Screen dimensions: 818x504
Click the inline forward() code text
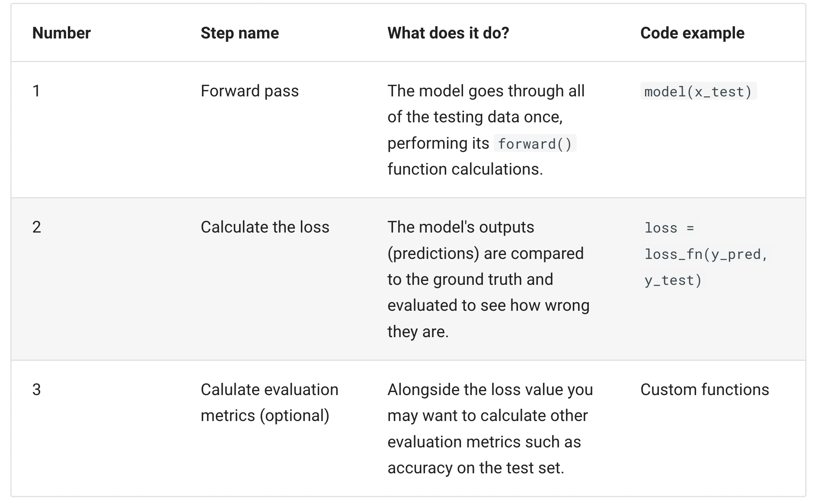(535, 144)
